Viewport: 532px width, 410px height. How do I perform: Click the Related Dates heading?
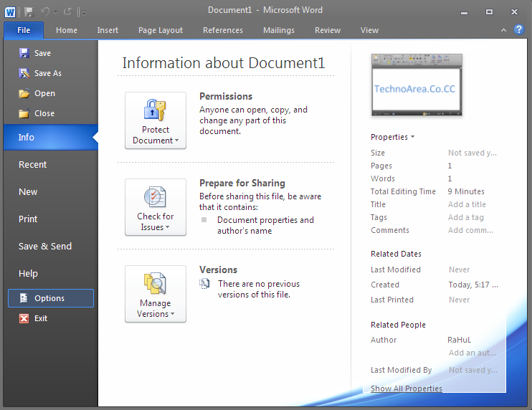click(396, 254)
